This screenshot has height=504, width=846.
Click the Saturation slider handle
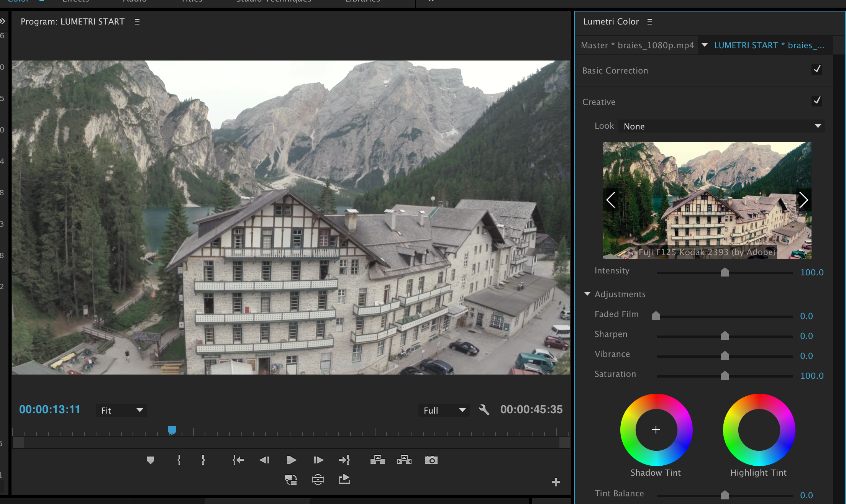[x=725, y=376]
